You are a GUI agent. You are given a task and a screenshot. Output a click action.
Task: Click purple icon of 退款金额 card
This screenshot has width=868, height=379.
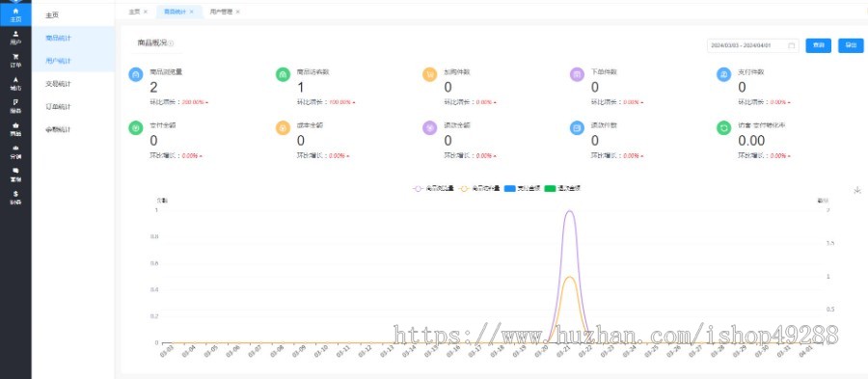429,128
